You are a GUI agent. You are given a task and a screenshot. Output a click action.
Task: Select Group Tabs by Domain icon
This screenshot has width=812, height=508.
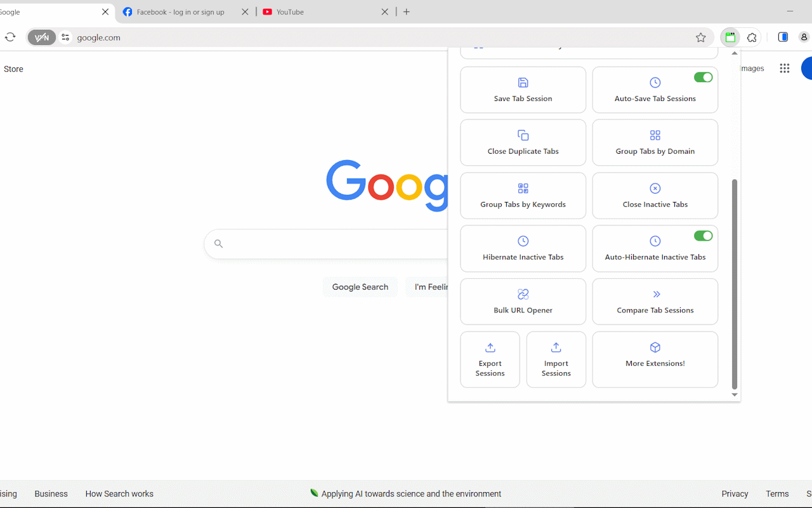tap(655, 135)
